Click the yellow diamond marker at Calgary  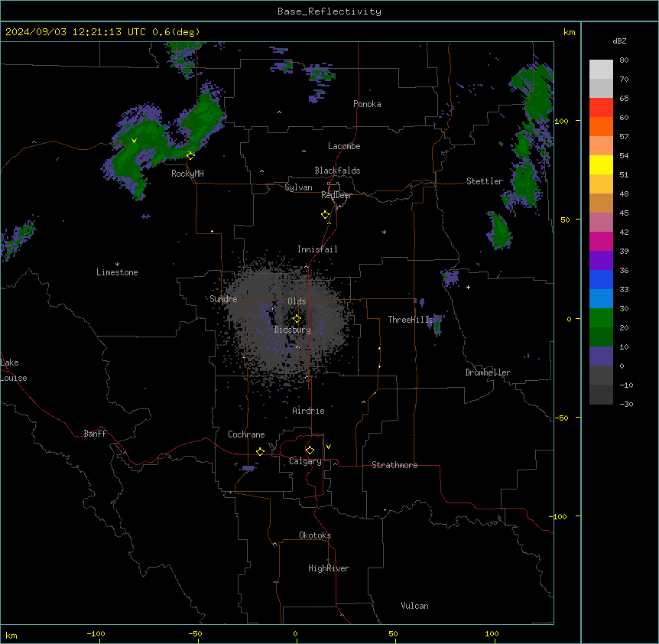coord(310,450)
